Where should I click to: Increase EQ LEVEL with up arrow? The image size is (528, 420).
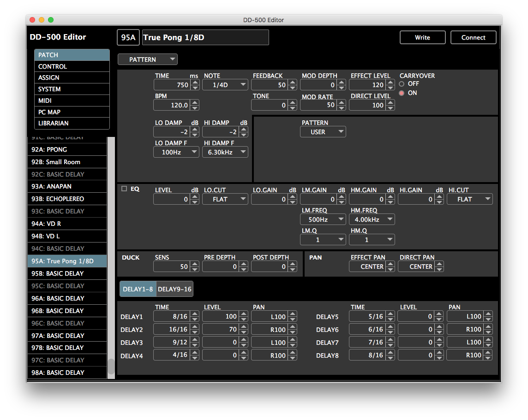pos(195,197)
